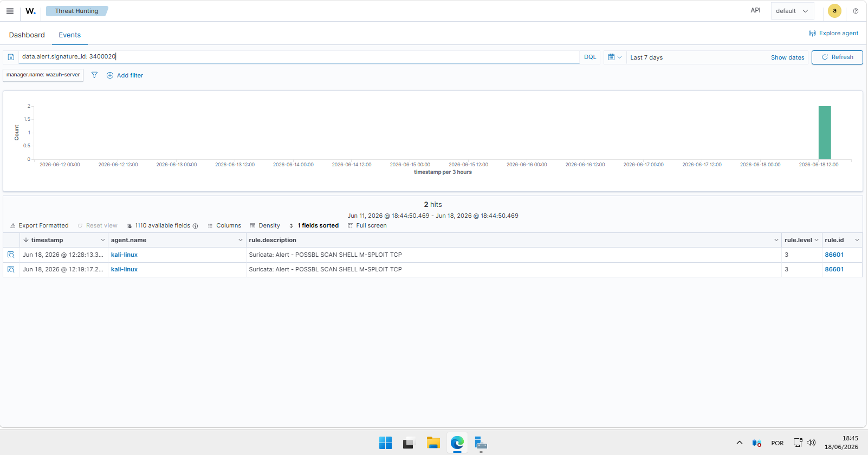Toggle the DQL query language switch
The height and width of the screenshot is (455, 868).
click(590, 57)
